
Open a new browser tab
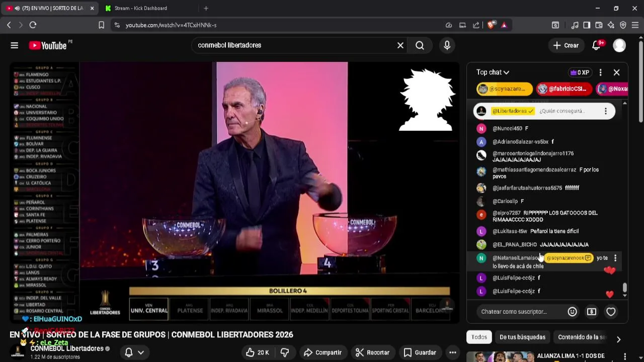tap(206, 8)
